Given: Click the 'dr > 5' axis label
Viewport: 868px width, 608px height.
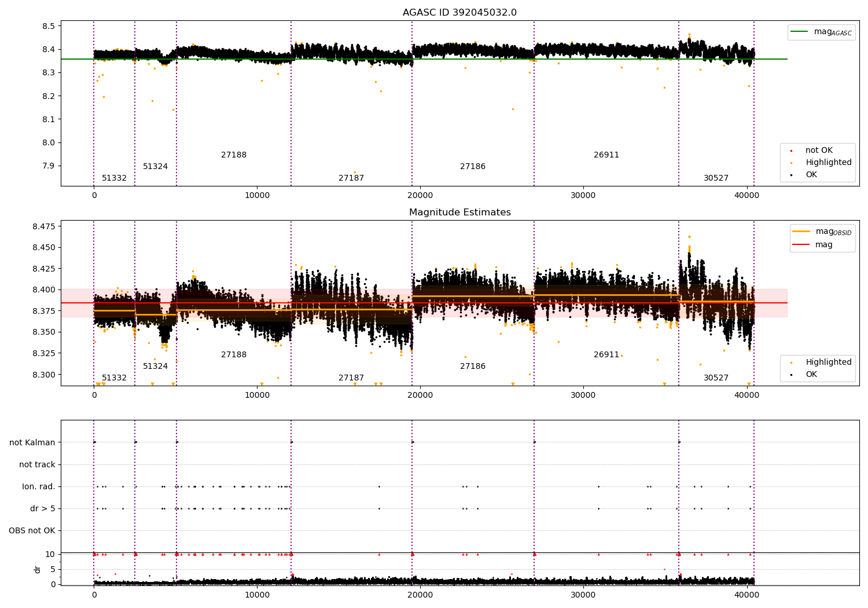Looking at the screenshot, I should [43, 508].
